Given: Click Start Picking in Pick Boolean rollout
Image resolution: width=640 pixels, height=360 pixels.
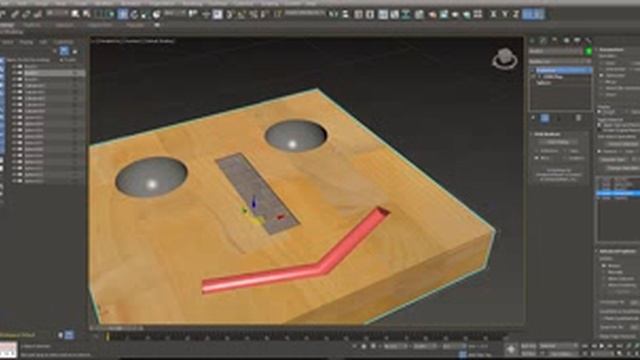Looking at the screenshot, I should pyautogui.click(x=559, y=142).
